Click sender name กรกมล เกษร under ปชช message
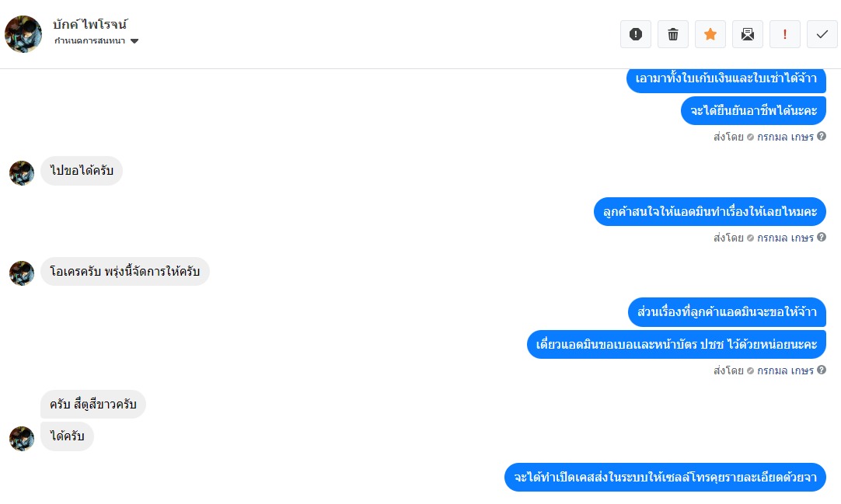The width and height of the screenshot is (841, 504). 785,370
